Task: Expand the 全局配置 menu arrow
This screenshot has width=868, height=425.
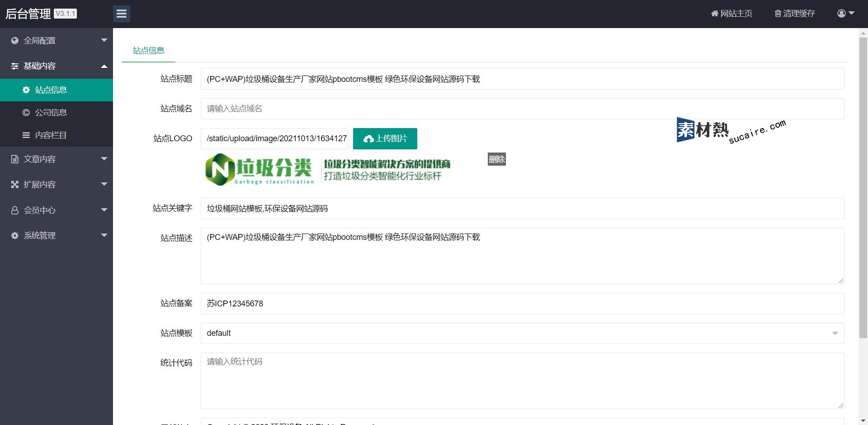Action: (x=104, y=40)
